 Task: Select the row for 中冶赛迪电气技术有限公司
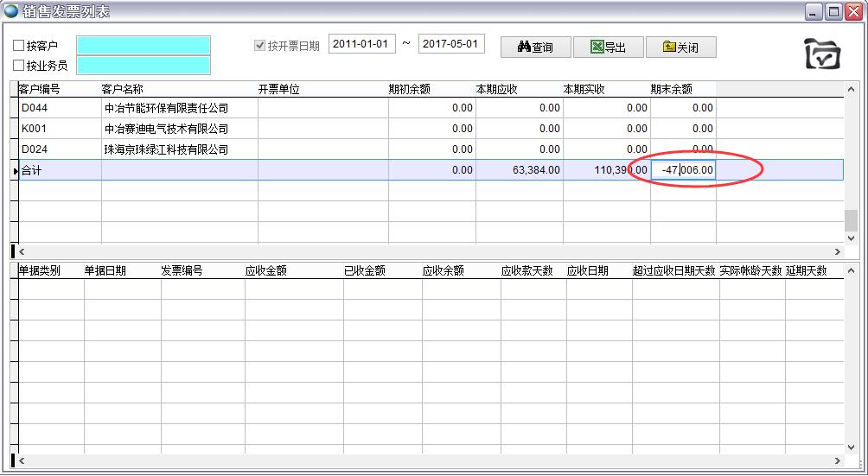(166, 129)
